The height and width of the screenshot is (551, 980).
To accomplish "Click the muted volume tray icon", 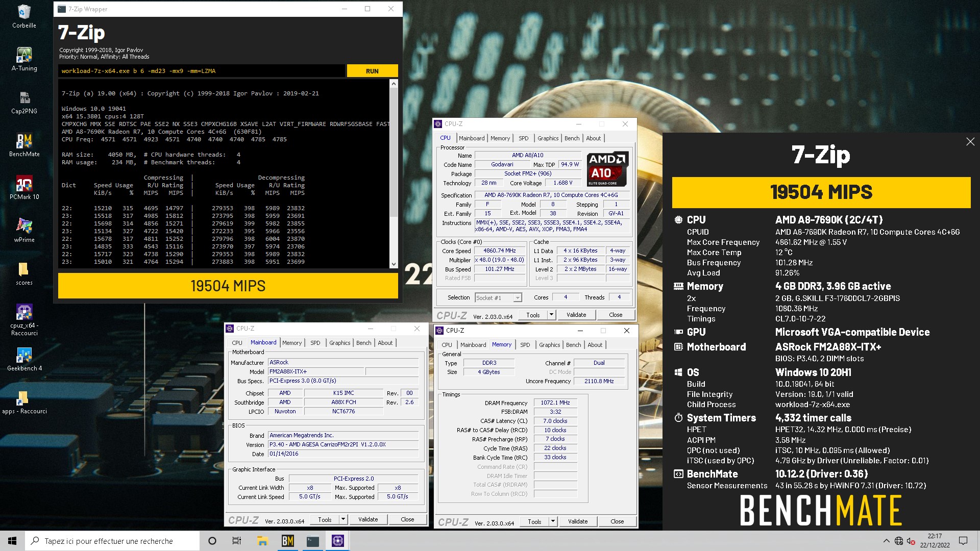I will tap(911, 541).
